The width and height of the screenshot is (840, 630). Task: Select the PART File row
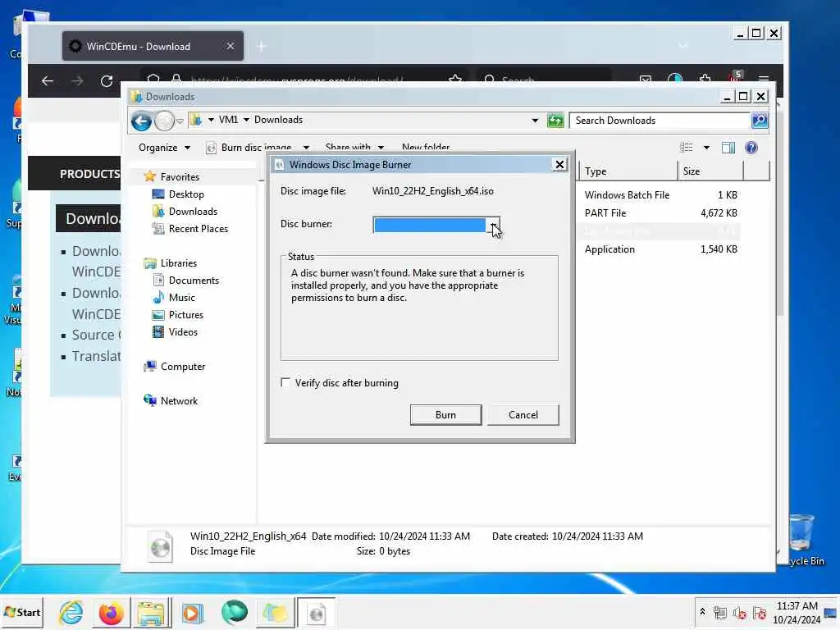pos(660,213)
